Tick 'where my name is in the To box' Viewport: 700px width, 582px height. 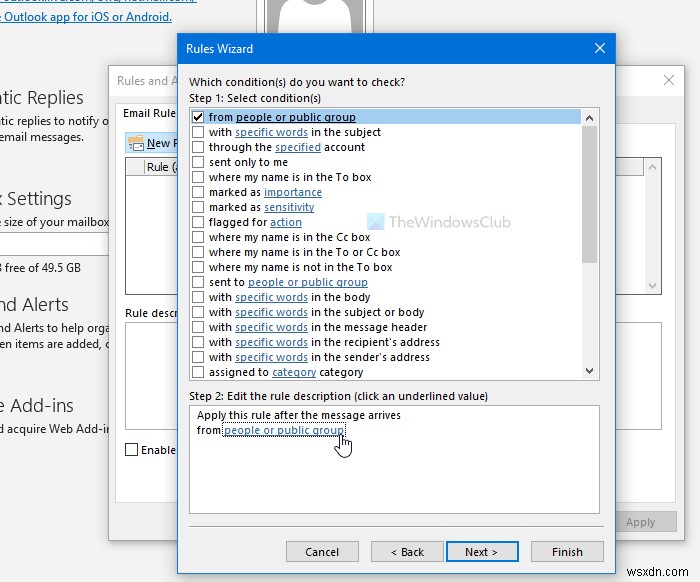click(x=198, y=177)
